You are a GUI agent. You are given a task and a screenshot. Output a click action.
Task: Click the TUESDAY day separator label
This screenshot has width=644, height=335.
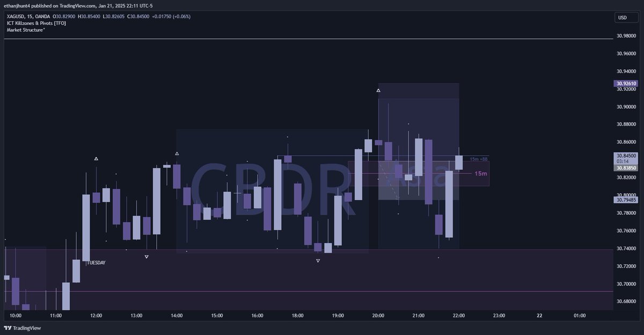point(96,263)
